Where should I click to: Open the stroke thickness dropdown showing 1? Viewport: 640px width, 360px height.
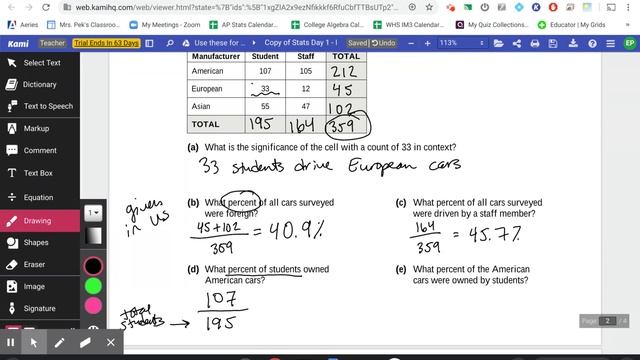[93, 213]
